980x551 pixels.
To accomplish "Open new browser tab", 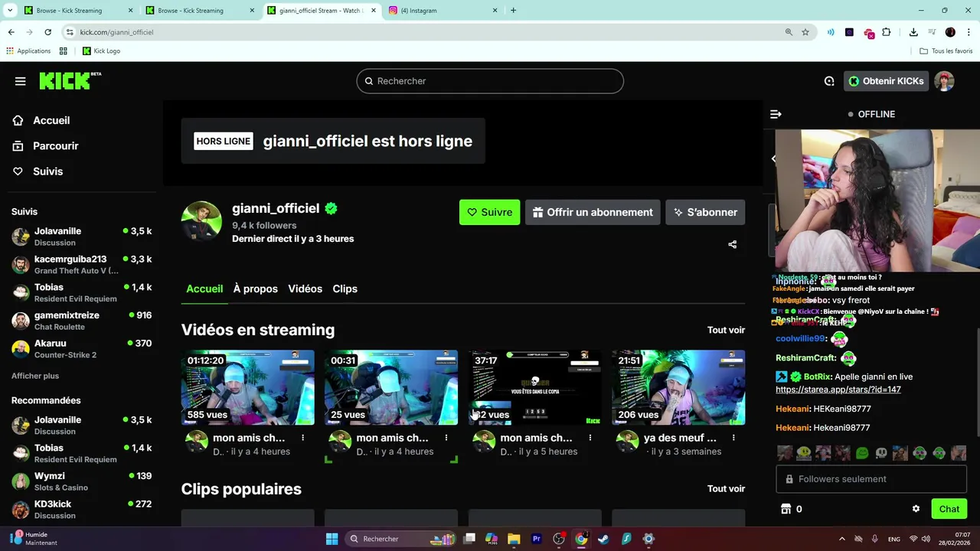I will [x=513, y=11].
